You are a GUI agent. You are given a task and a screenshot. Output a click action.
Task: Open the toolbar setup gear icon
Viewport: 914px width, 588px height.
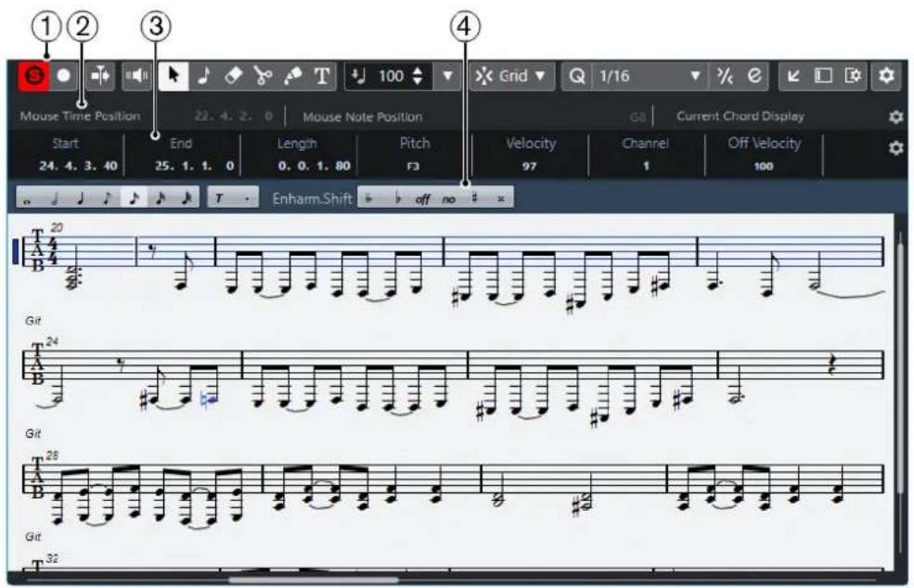pos(886,76)
